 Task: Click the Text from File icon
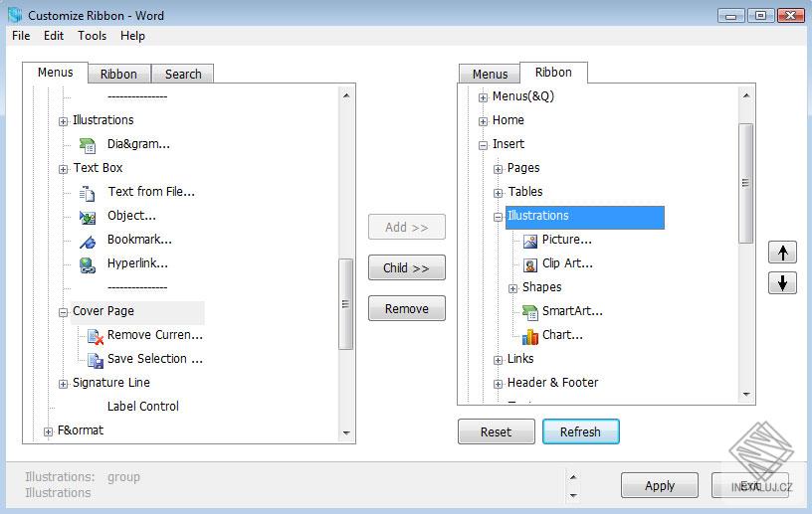tap(87, 193)
